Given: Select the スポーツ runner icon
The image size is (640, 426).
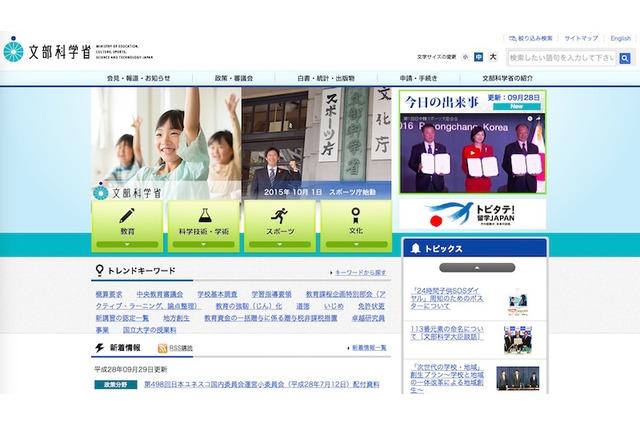Looking at the screenshot, I should [x=280, y=215].
